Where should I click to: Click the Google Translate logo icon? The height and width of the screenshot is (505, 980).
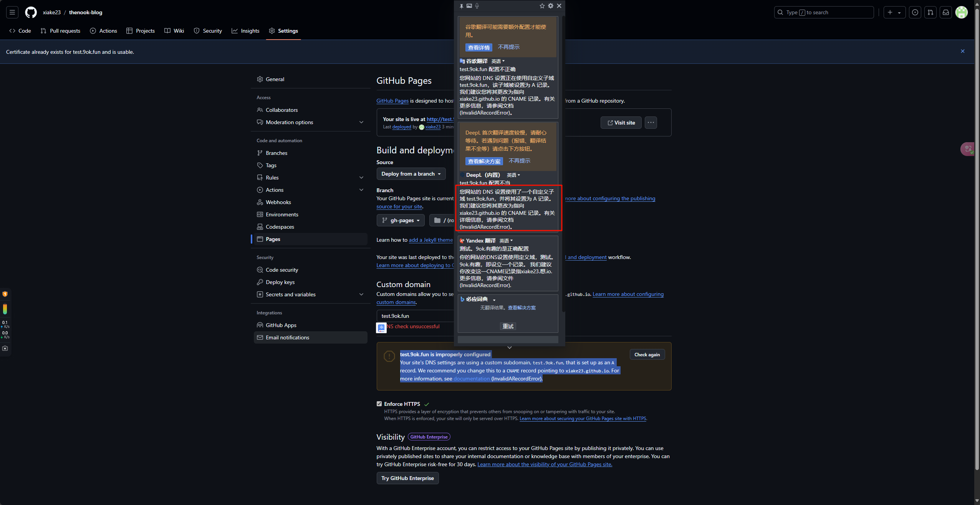pos(462,61)
